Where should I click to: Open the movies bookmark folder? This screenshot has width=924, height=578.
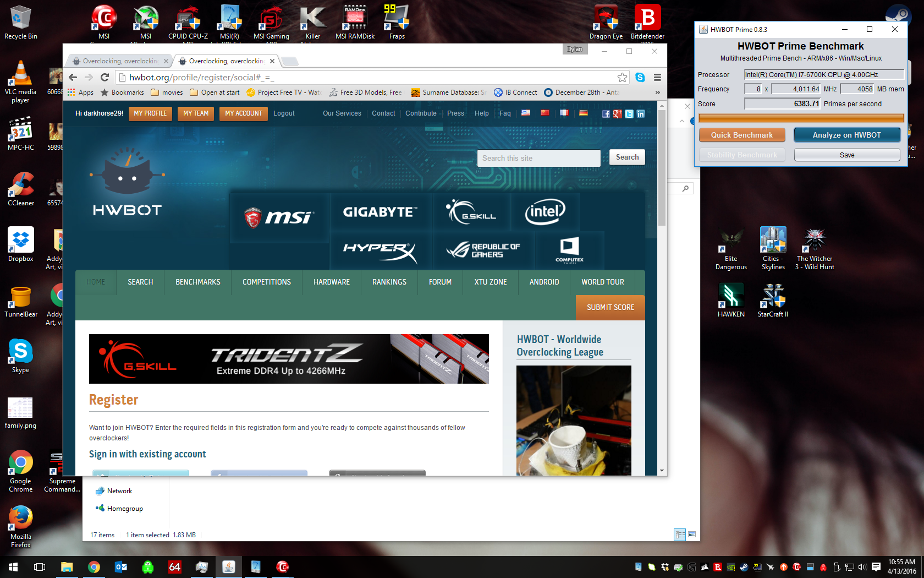click(167, 92)
